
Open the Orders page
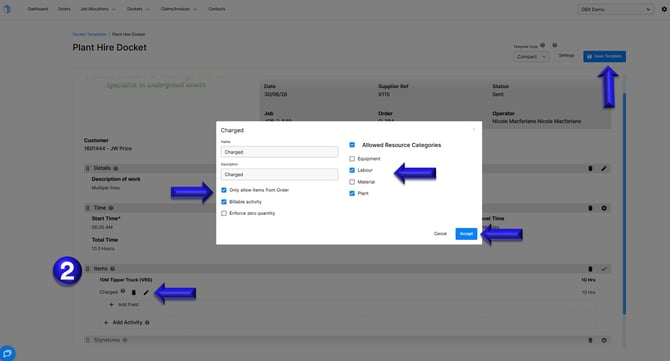click(64, 9)
